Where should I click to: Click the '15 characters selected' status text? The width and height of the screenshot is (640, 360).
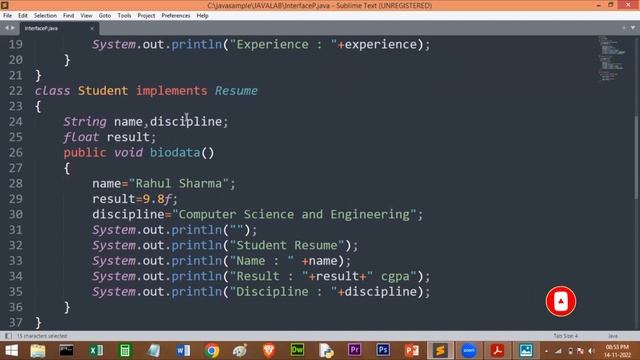click(x=42, y=336)
